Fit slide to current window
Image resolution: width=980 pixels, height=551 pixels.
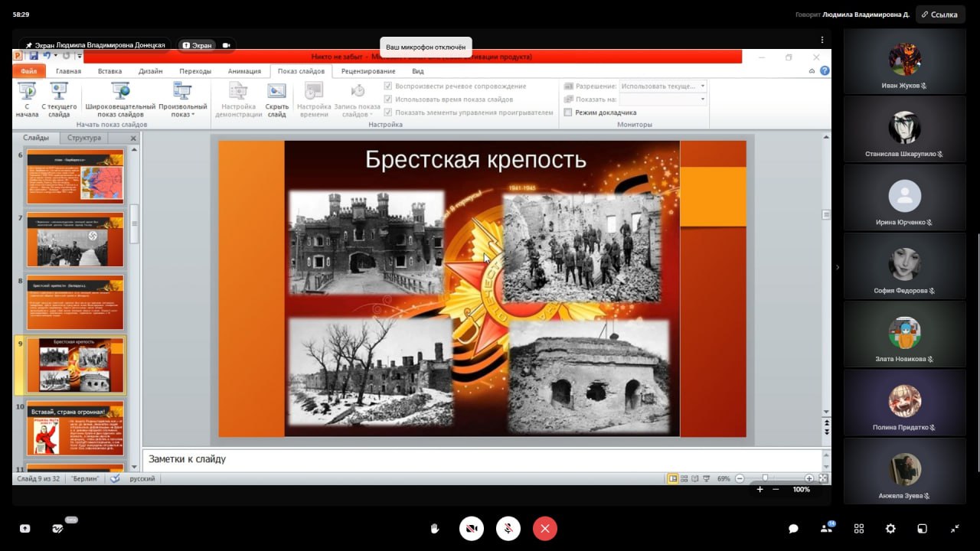[823, 478]
